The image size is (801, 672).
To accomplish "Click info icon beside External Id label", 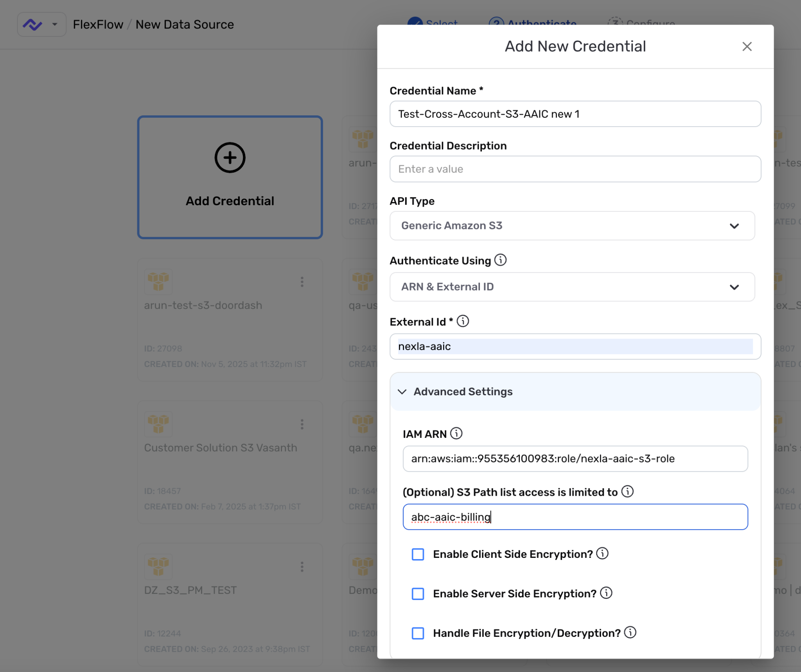I will pyautogui.click(x=463, y=321).
